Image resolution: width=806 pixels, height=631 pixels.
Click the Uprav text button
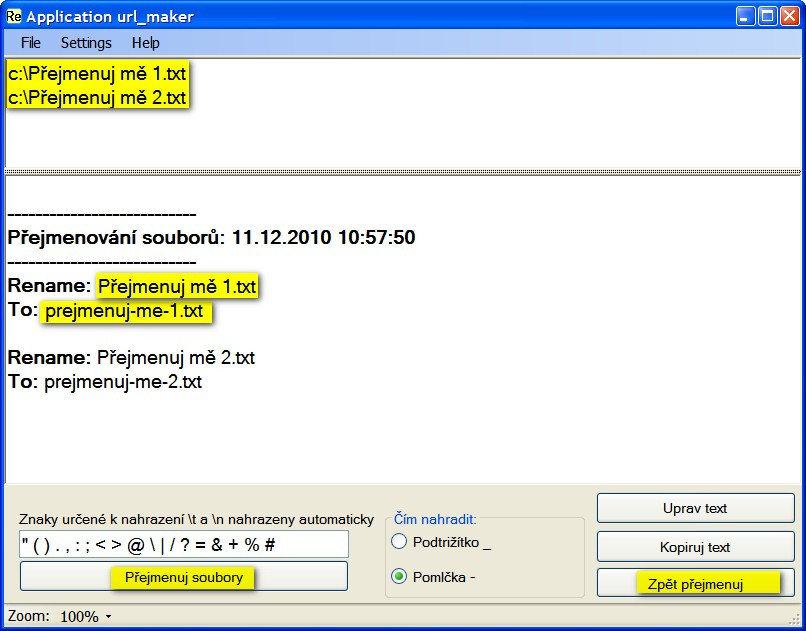click(695, 508)
